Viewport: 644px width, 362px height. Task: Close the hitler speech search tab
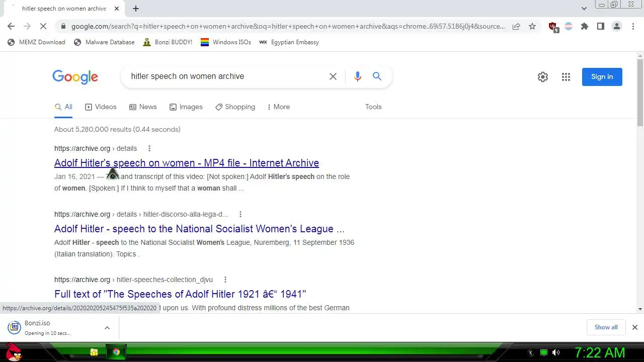click(x=117, y=9)
